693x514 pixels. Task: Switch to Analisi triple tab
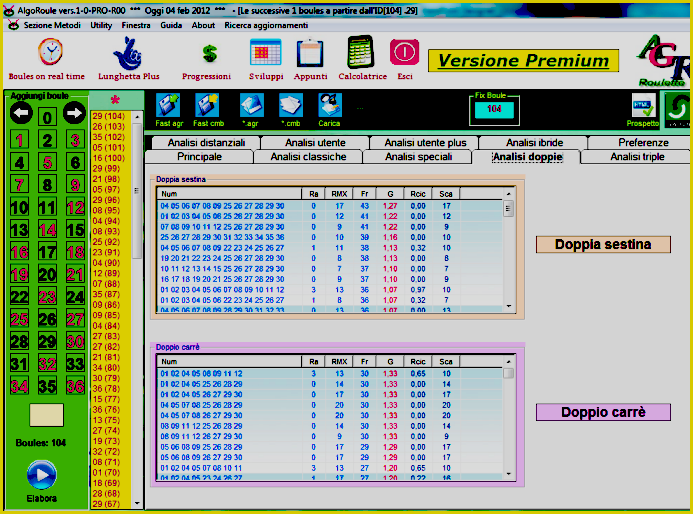[x=637, y=157]
